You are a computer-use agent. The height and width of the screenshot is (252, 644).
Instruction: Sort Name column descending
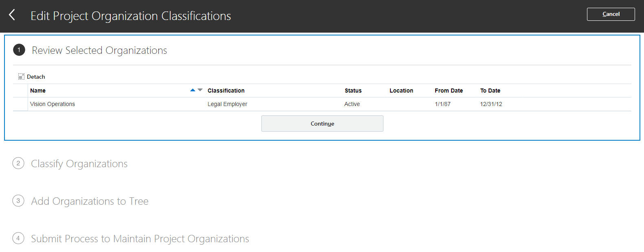(x=200, y=90)
